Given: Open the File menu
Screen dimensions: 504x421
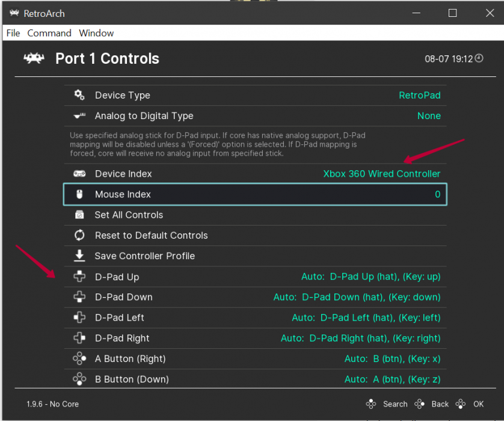Looking at the screenshot, I should [13, 33].
